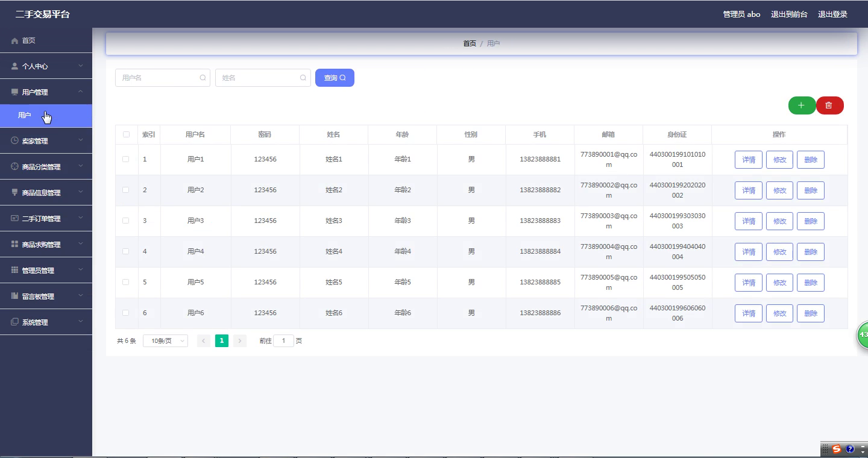Click the copy icon beside 系统管理
Viewport: 868px width, 458px height.
15,322
